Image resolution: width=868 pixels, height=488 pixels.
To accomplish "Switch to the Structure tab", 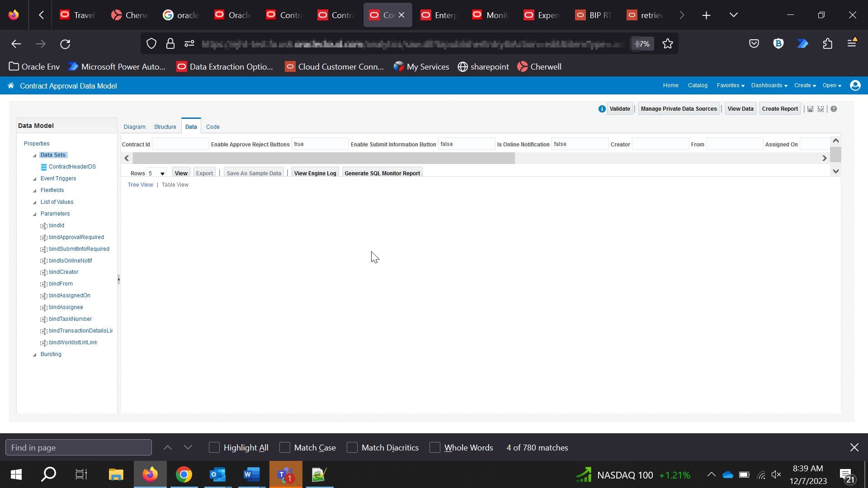I will tap(165, 127).
